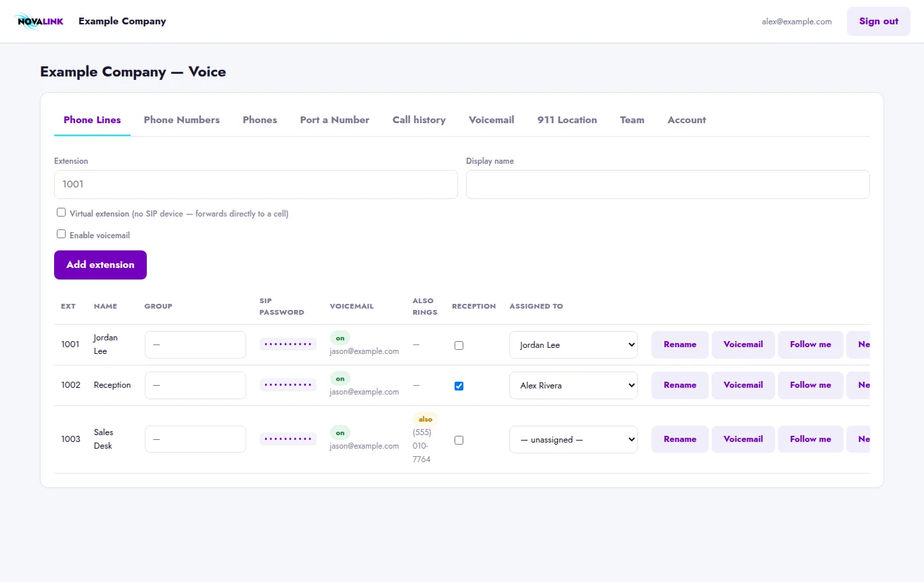The height and width of the screenshot is (582, 924).
Task: Focus the Extension input field
Action: (x=256, y=184)
